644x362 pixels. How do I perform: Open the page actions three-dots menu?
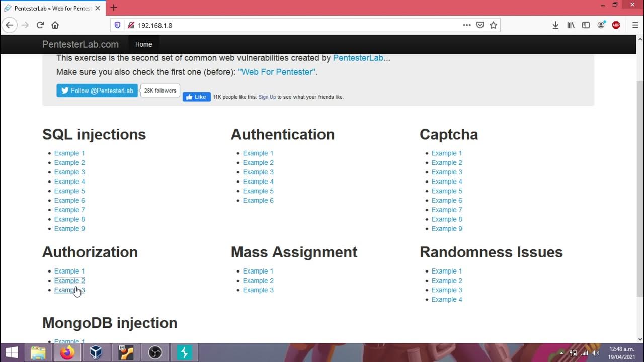point(467,25)
